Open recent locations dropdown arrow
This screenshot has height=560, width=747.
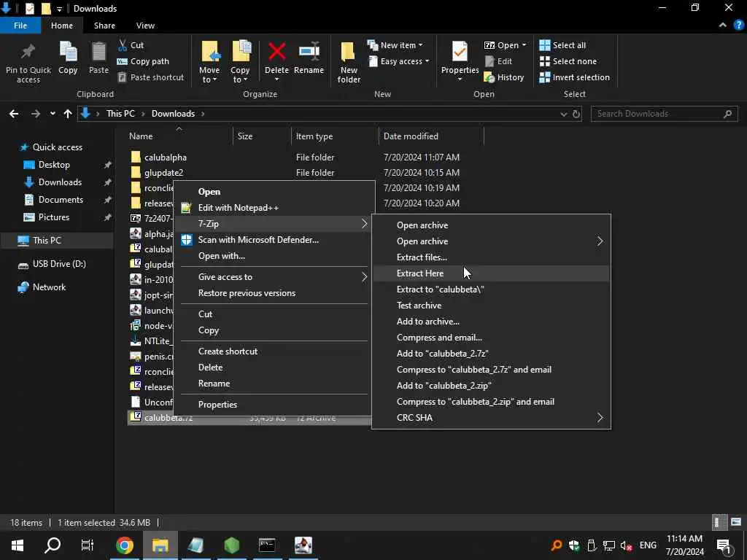(x=53, y=114)
